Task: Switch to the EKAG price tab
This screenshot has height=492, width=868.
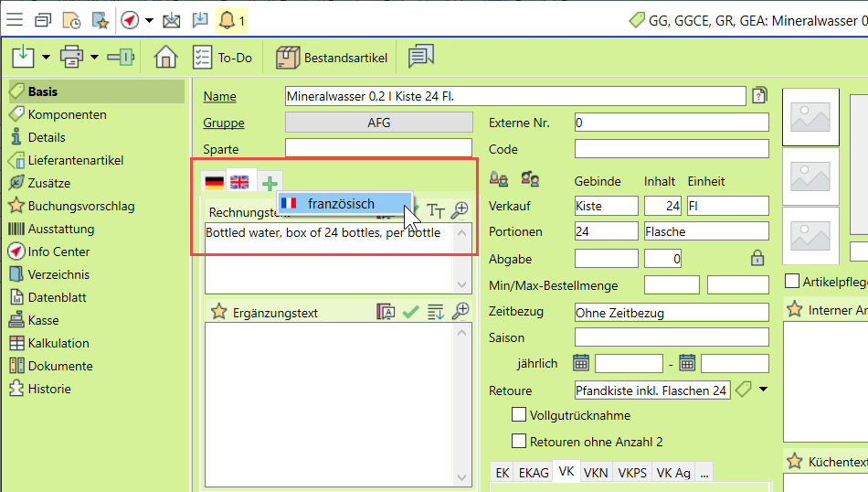Action: (534, 472)
